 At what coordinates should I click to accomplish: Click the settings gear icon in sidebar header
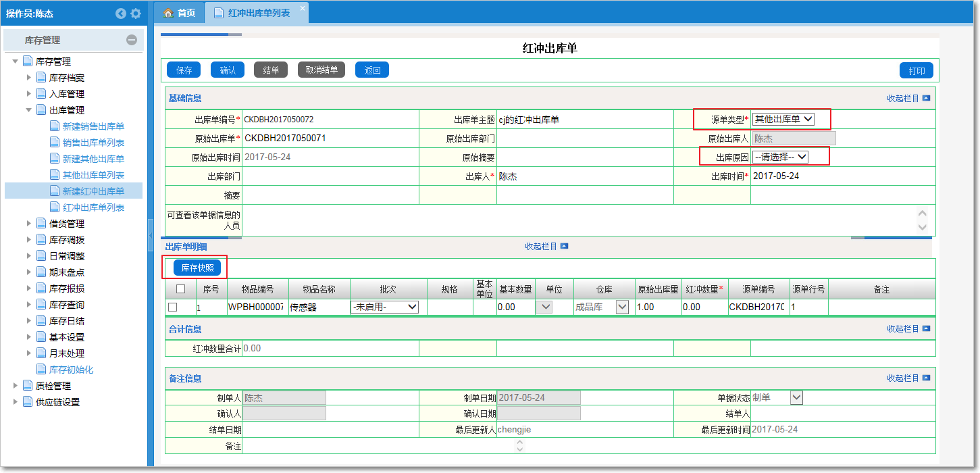point(136,14)
